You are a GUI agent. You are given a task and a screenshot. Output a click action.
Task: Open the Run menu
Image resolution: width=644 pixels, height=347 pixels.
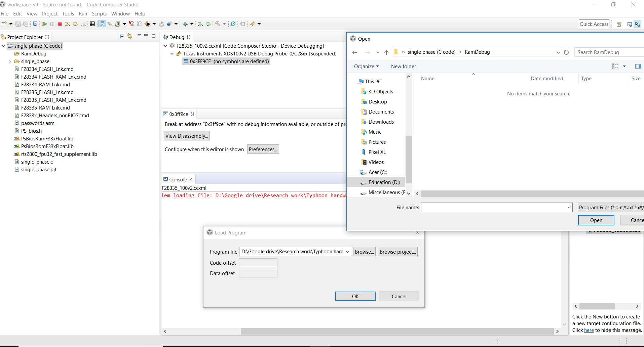[83, 14]
